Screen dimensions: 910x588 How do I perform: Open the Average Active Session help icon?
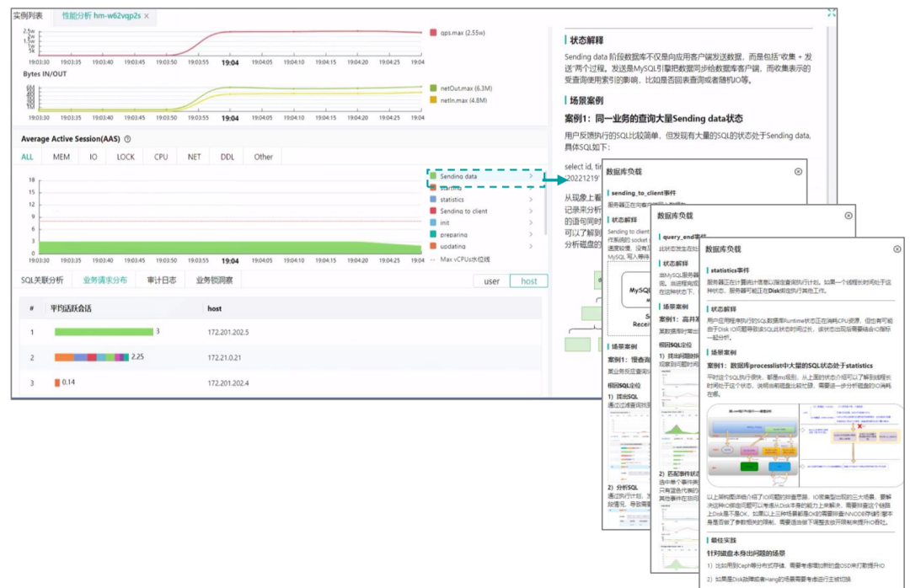point(128,139)
